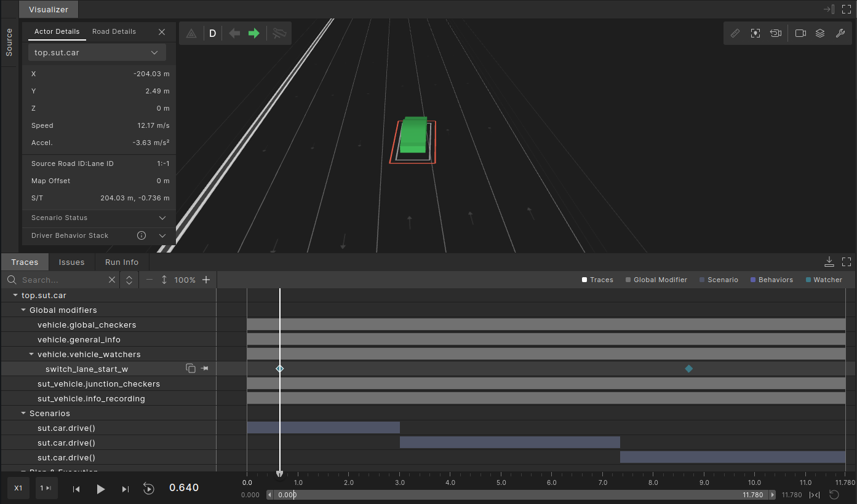
Task: Click the video camera view icon
Action: pos(800,33)
